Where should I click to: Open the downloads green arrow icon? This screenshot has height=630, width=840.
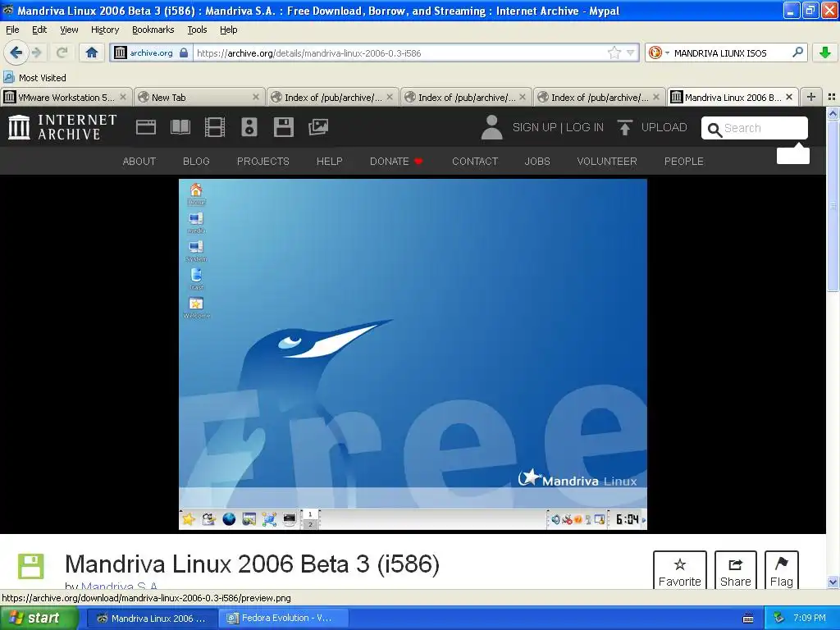click(x=825, y=52)
